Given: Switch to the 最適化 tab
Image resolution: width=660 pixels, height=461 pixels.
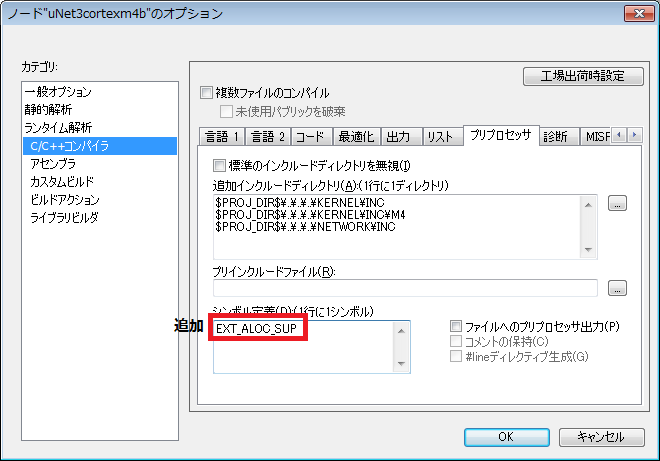Looking at the screenshot, I should coord(356,136).
